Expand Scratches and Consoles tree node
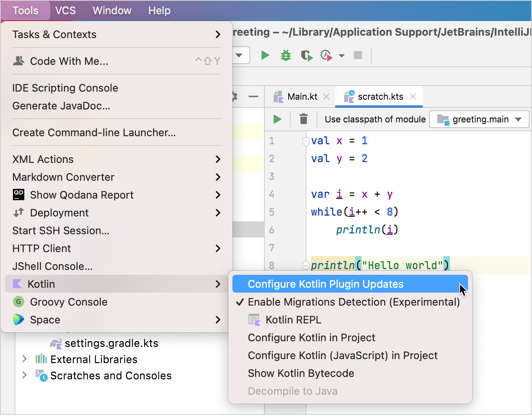532x415 pixels. (x=24, y=375)
